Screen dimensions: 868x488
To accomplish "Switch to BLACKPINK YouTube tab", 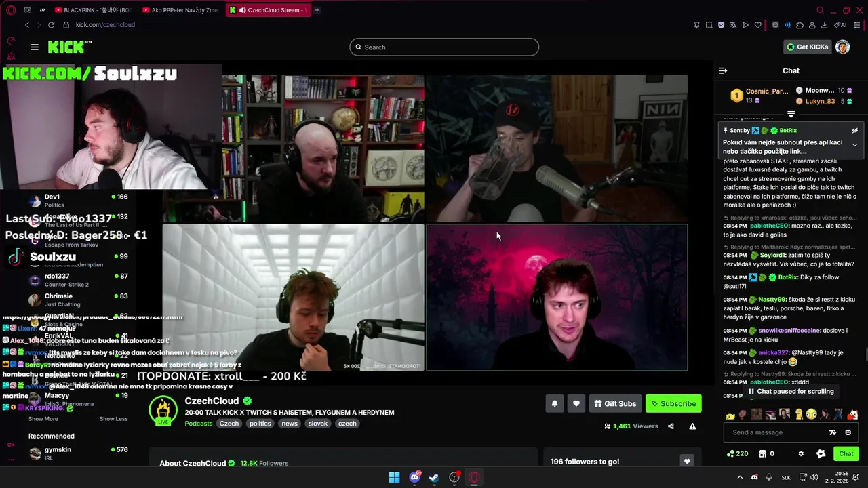I will pyautogui.click(x=93, y=10).
